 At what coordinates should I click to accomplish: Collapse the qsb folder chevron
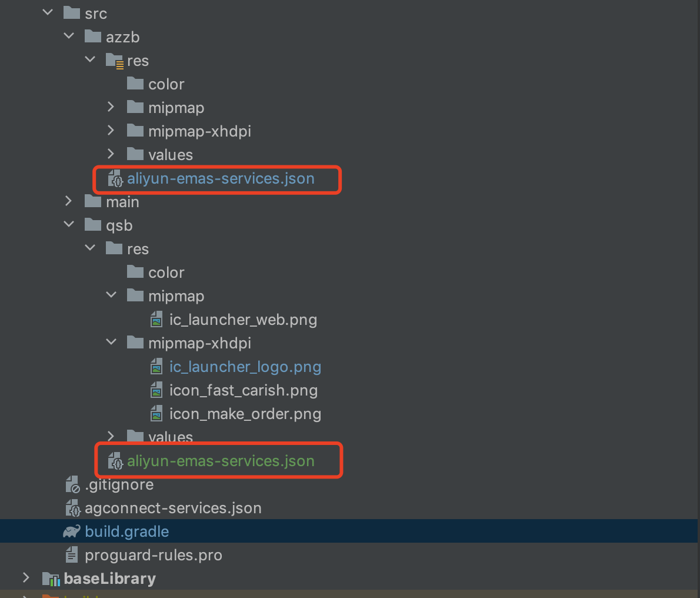click(69, 224)
